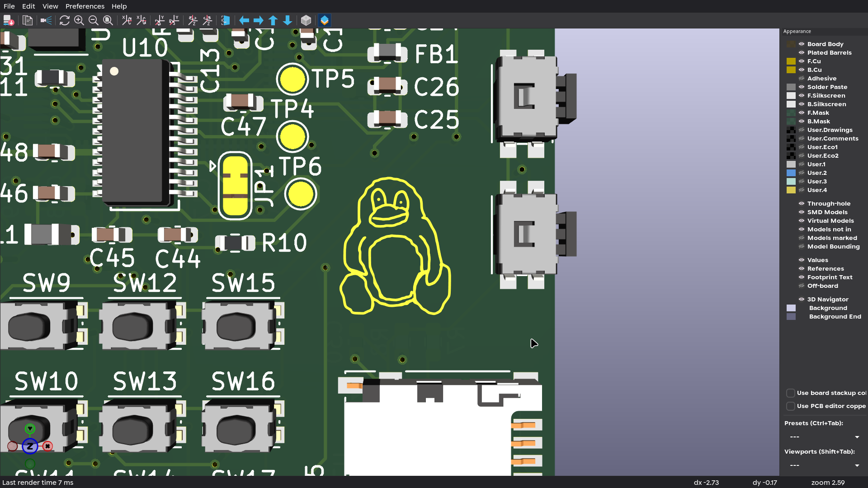The width and height of the screenshot is (868, 488).
Task: Rotate X counterclockwise using the second X-axis icon
Action: point(142,20)
